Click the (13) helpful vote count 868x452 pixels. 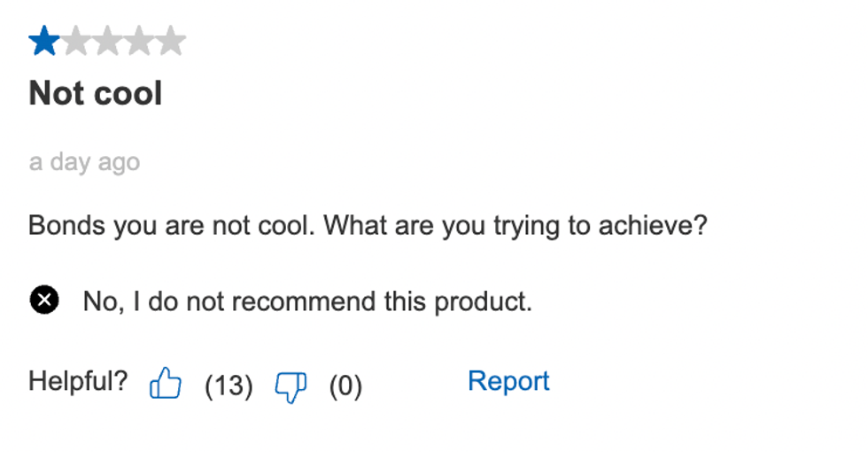pos(229,386)
